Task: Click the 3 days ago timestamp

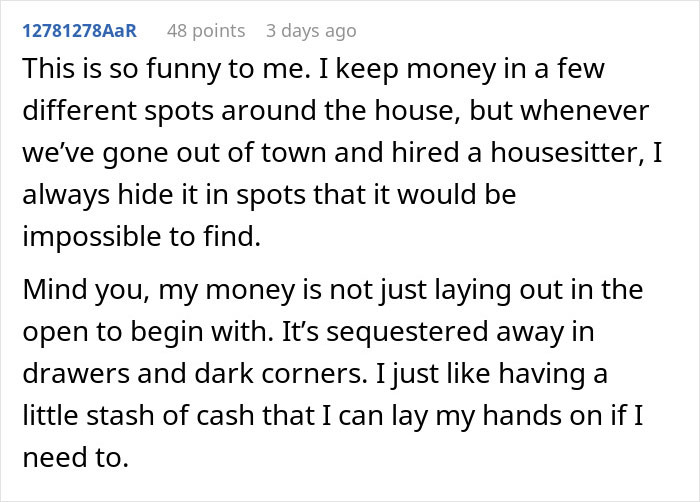Action: (x=311, y=31)
